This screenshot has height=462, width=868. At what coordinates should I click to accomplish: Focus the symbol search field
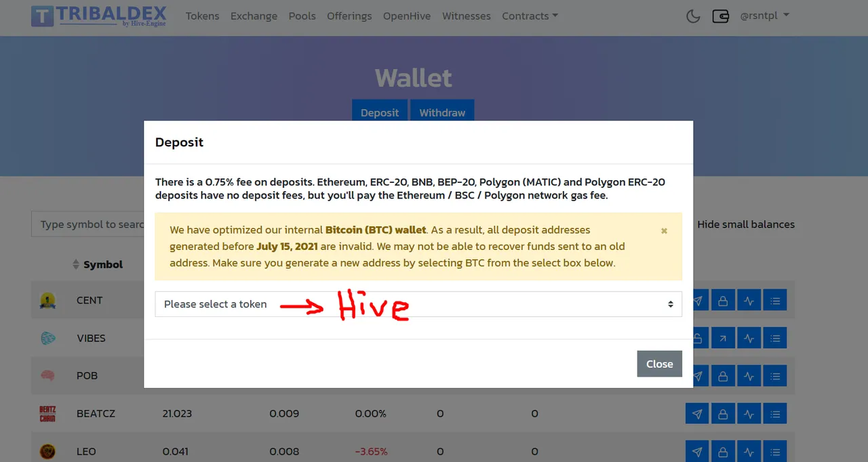(88, 224)
